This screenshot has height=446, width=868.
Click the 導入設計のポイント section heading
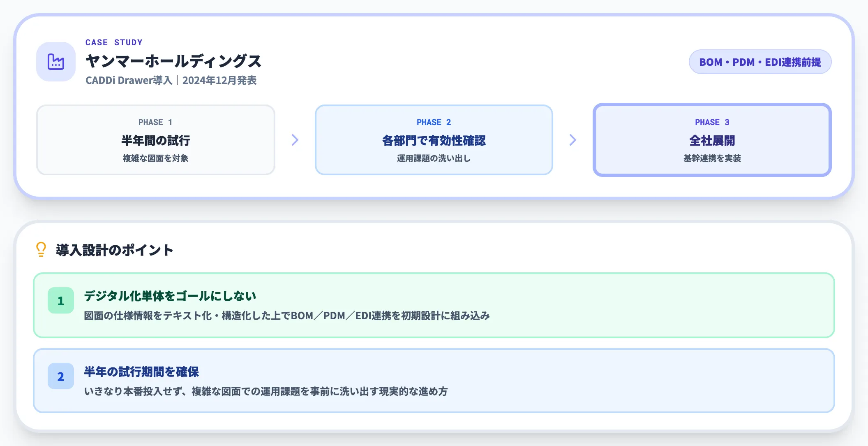(115, 250)
